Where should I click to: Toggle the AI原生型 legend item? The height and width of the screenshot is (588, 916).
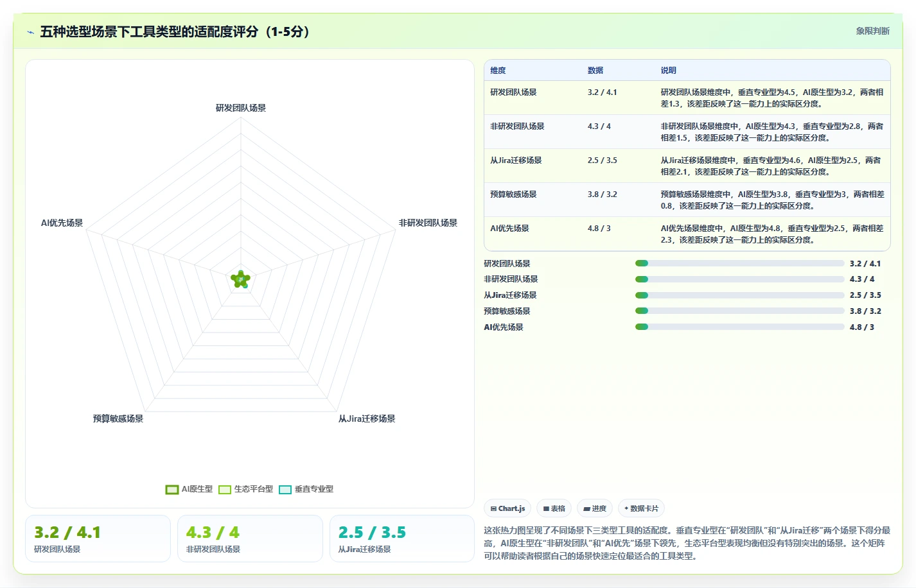coord(189,489)
